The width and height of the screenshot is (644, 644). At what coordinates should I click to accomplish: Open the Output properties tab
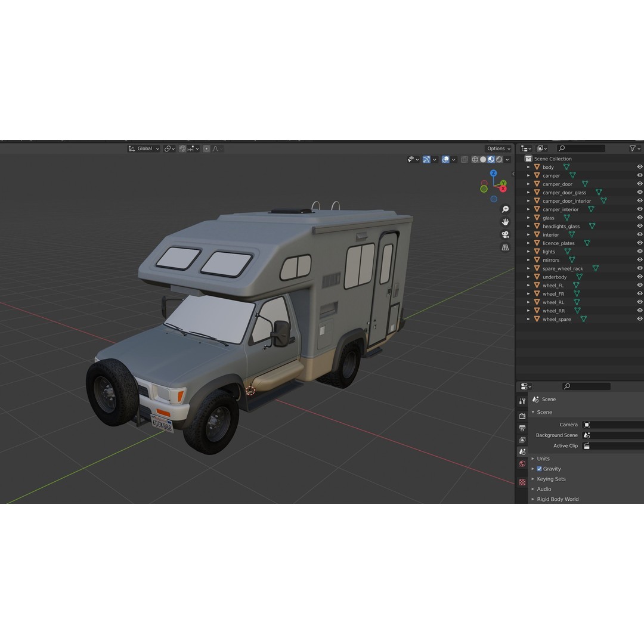click(x=522, y=428)
